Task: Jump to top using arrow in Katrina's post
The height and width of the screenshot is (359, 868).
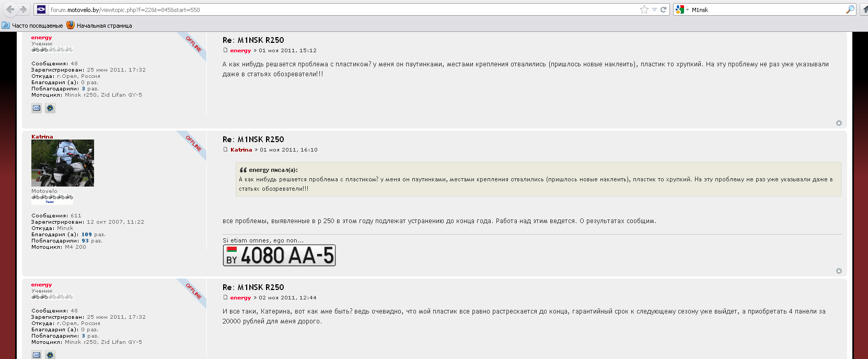Action: (x=839, y=271)
